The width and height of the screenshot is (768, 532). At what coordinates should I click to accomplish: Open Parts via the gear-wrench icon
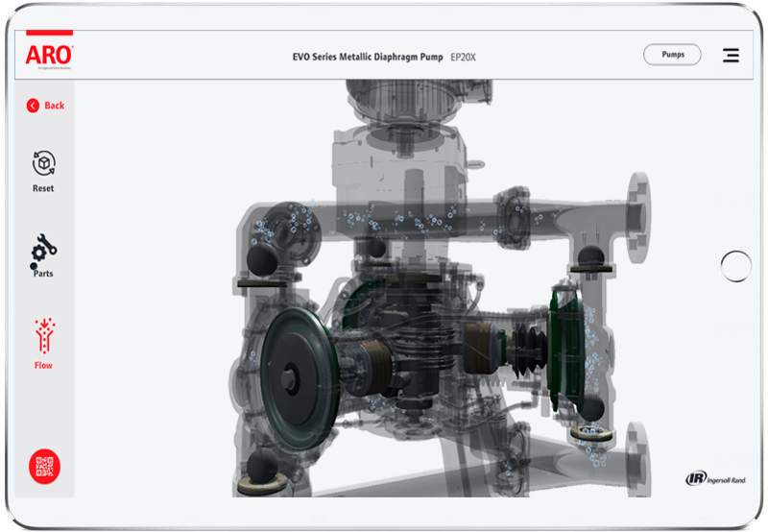[43, 250]
